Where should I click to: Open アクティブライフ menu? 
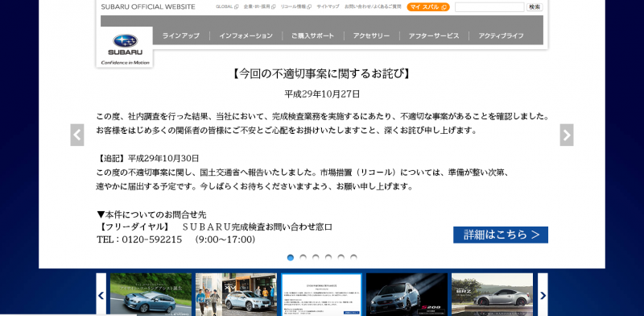(x=501, y=35)
